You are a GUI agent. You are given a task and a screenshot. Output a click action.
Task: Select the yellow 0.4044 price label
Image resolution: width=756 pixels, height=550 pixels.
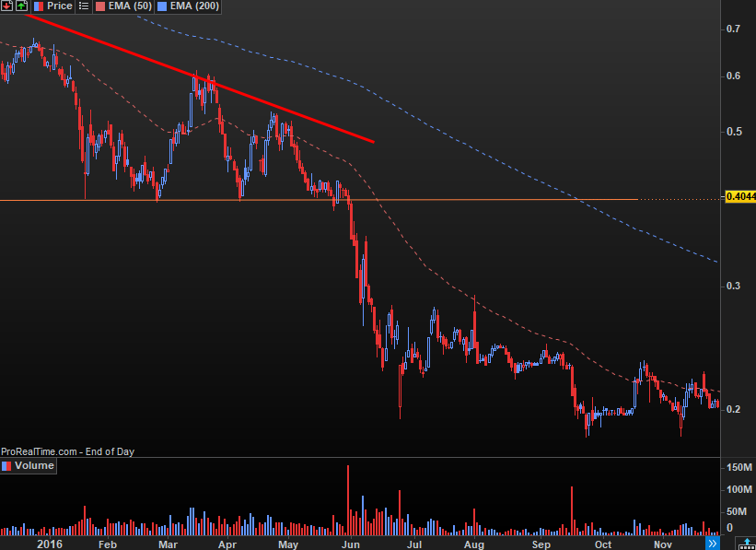(740, 196)
